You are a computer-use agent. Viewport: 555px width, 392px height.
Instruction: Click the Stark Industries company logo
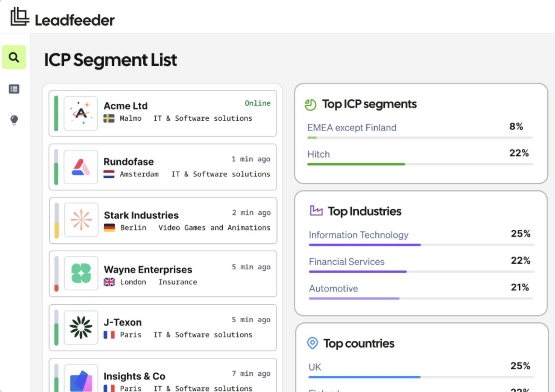[x=81, y=220]
